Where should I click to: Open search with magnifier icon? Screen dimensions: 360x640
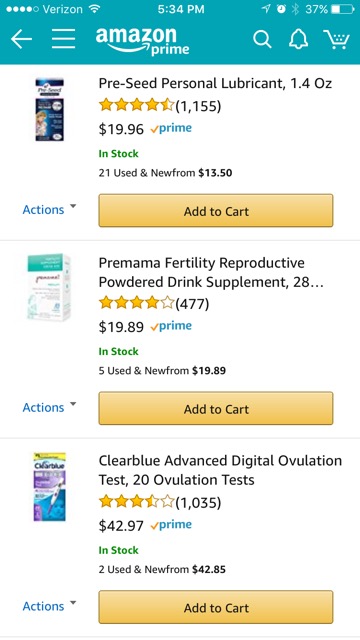pyautogui.click(x=262, y=40)
